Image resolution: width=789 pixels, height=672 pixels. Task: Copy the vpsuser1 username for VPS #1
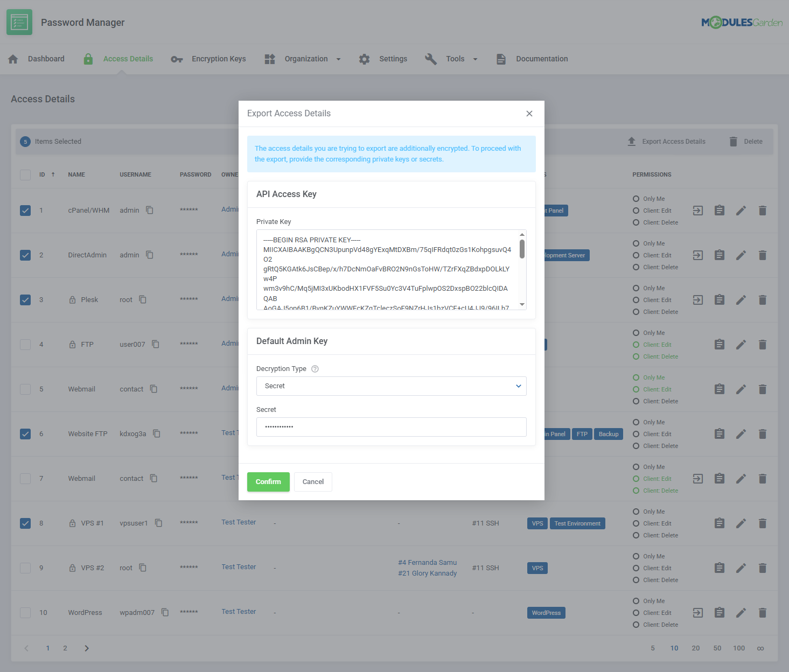tap(159, 523)
